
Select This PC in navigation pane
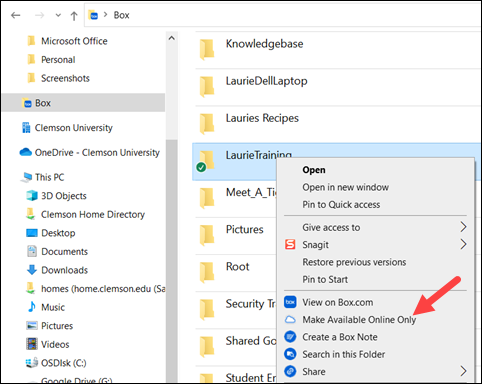pos(50,177)
